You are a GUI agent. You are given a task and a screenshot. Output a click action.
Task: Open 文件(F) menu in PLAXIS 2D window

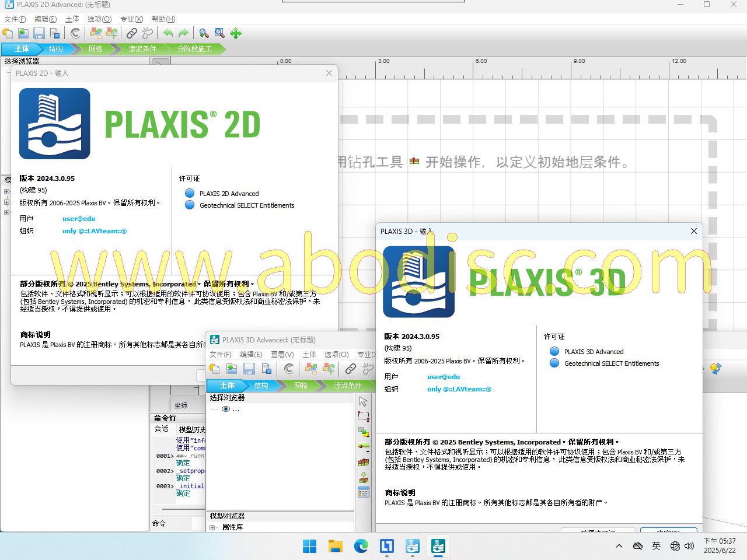15,19
